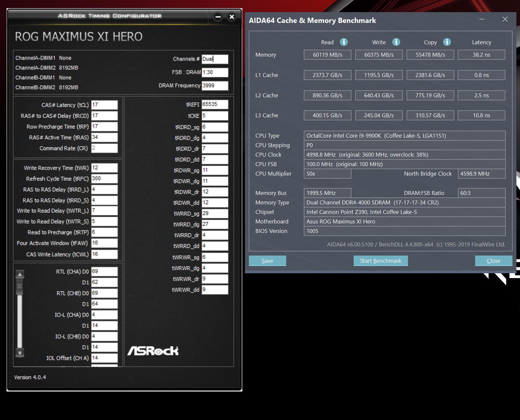Click the Read to Precharge (tRTP) field
This screenshot has height=420, width=520.
(x=104, y=232)
